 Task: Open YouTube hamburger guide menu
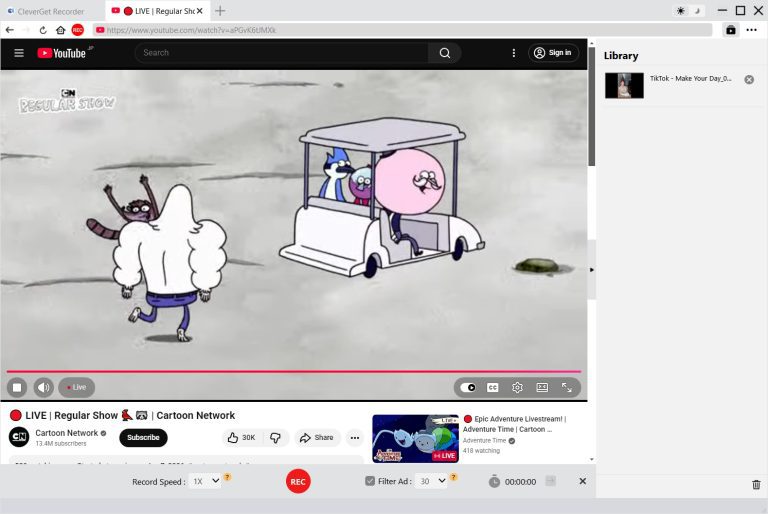pyautogui.click(x=18, y=53)
